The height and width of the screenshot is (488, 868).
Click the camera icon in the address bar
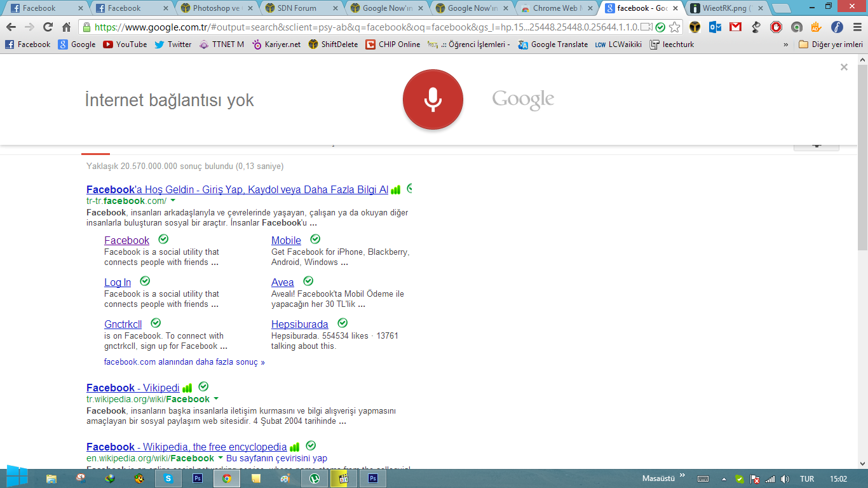tap(646, 27)
